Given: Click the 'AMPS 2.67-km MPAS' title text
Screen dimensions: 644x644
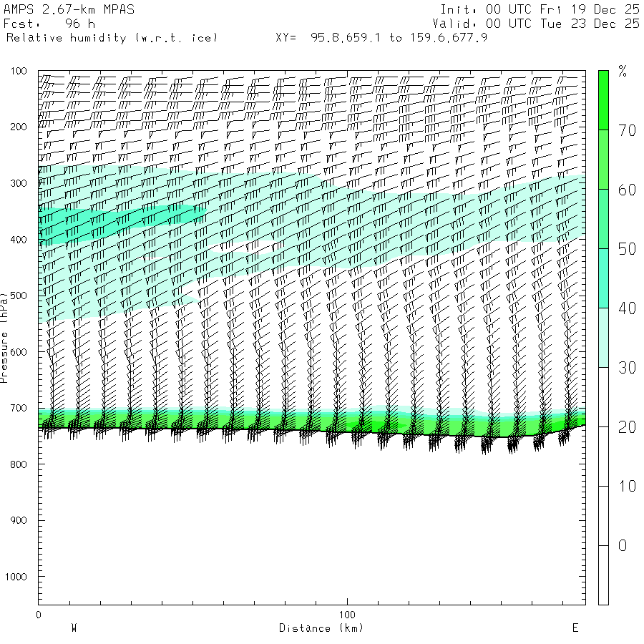Looking at the screenshot, I should pyautogui.click(x=69, y=9).
